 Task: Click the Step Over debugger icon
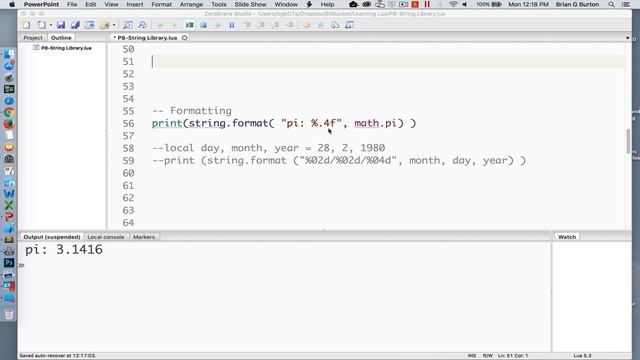tap(261, 25)
